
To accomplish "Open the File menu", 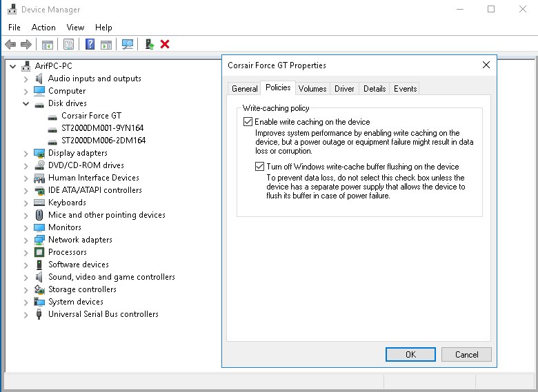I will coord(14,28).
